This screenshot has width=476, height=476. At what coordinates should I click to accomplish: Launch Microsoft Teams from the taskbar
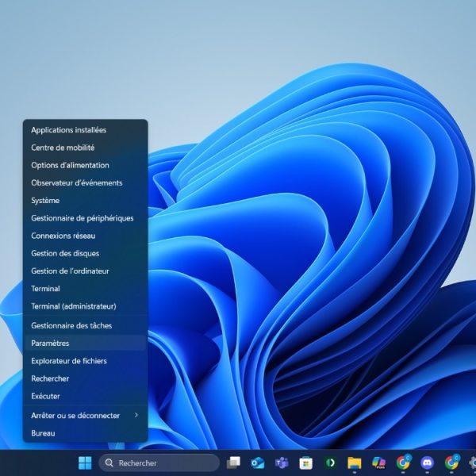[282, 463]
